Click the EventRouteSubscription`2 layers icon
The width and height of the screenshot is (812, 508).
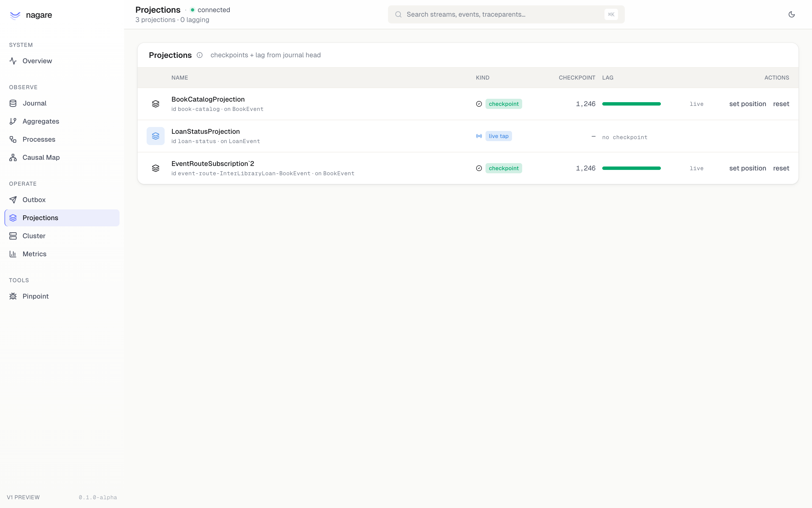tap(156, 168)
